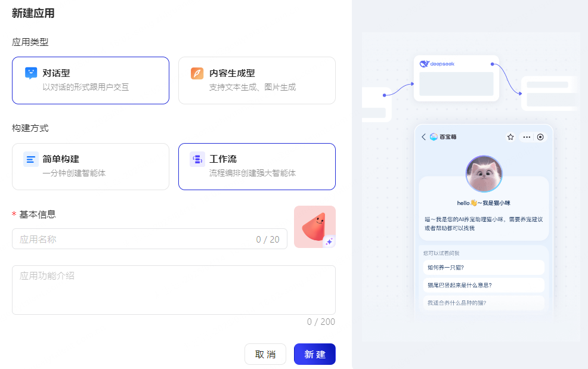Click the star favorite icon in preview
Viewport: 588px width, 369px height.
510,137
